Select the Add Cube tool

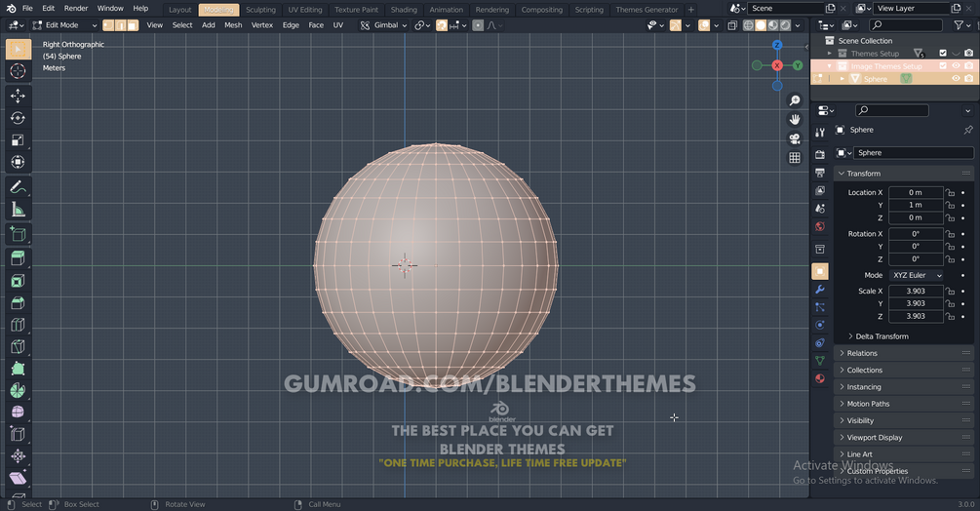19,234
